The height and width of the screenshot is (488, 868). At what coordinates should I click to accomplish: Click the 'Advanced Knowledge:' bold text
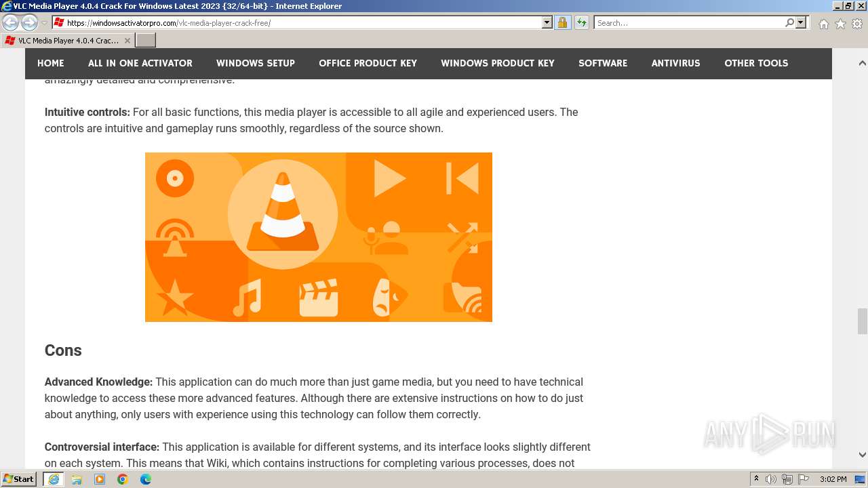coord(99,382)
